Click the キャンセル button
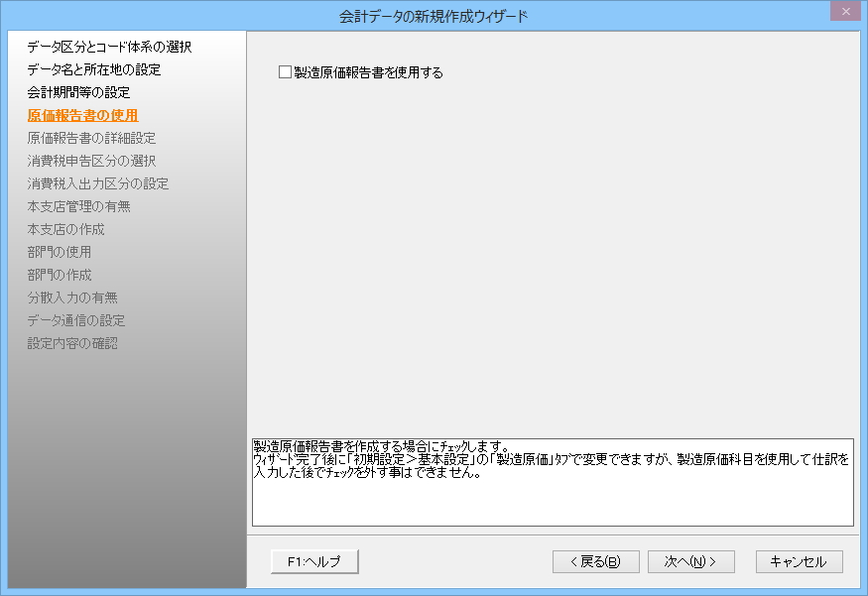The height and width of the screenshot is (596, 868). click(x=799, y=561)
